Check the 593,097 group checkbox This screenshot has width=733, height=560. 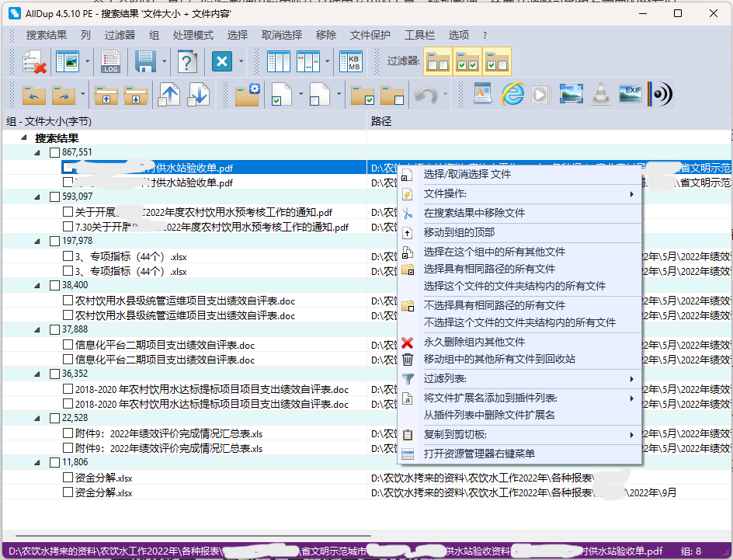click(x=54, y=197)
